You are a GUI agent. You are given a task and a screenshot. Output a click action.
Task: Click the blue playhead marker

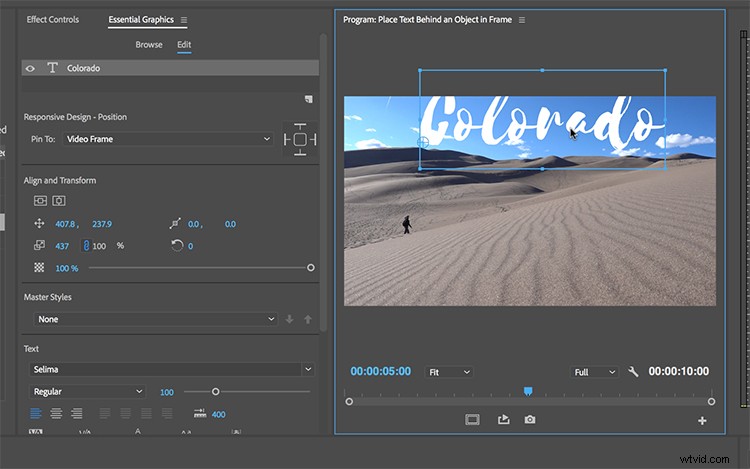point(528,392)
